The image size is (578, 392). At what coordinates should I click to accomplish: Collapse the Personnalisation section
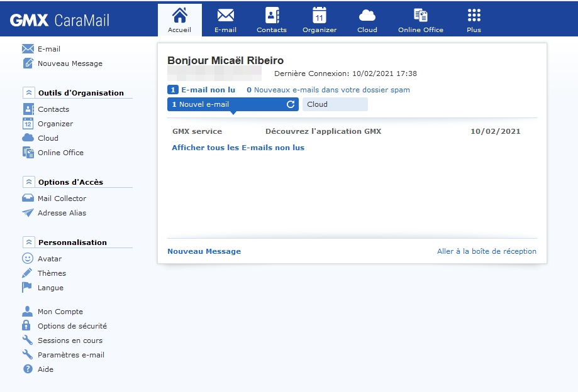(x=29, y=242)
